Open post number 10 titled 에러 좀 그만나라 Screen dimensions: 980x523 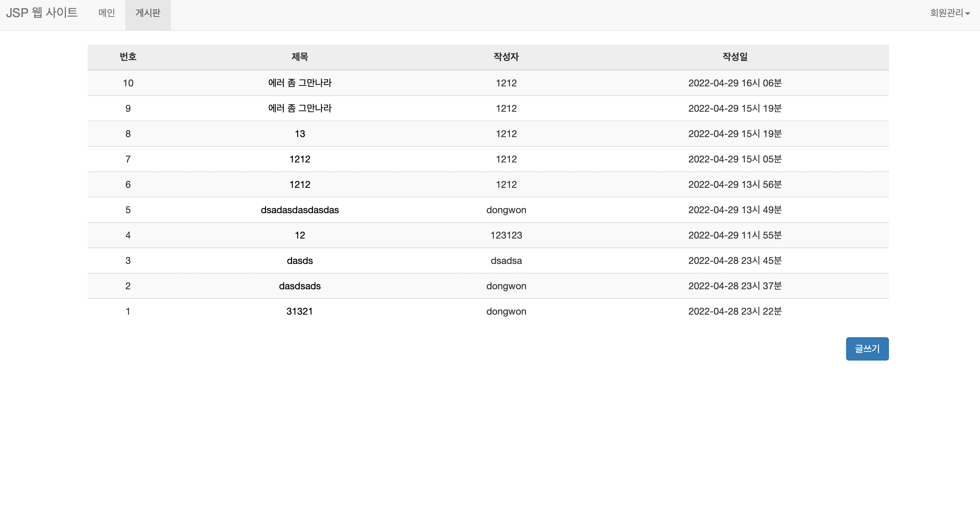tap(300, 83)
